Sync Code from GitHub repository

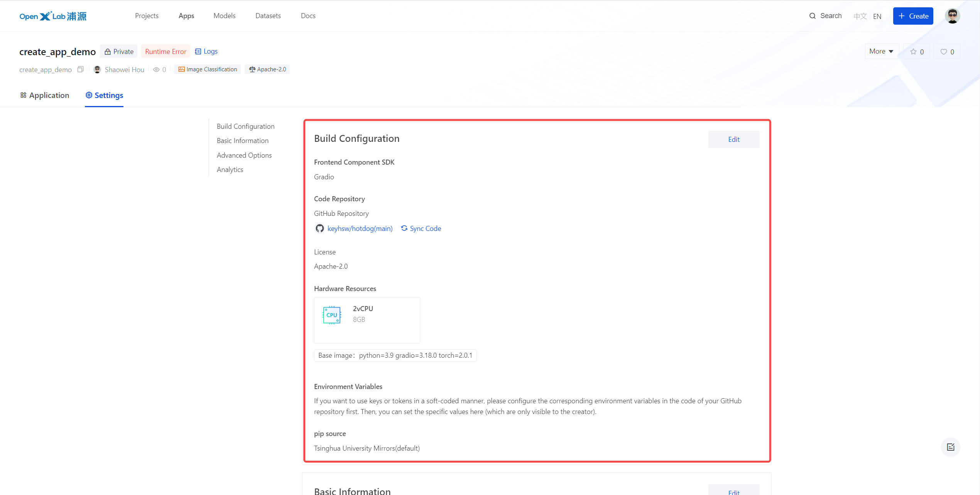421,229
